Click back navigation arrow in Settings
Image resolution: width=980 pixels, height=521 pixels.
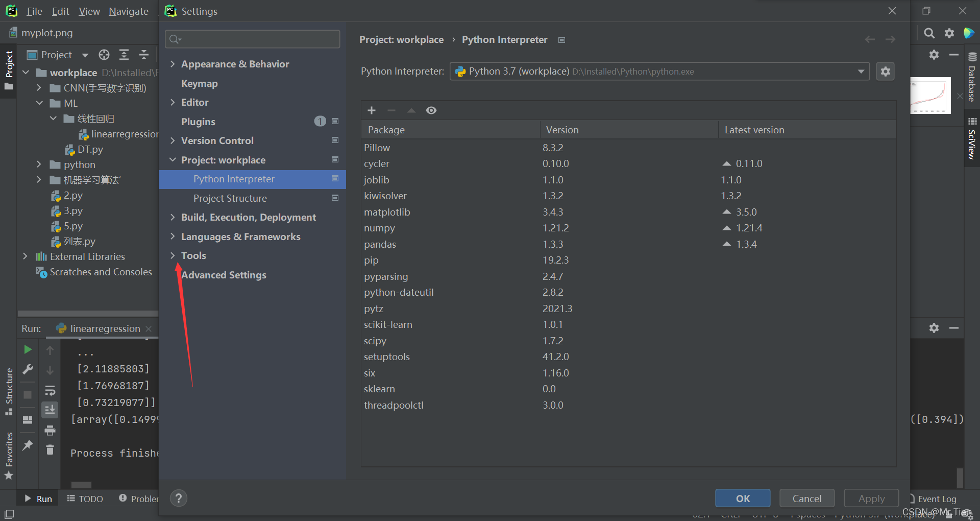(x=870, y=39)
